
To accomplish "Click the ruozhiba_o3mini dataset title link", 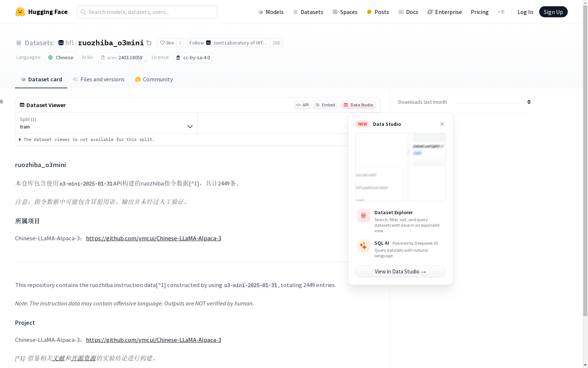I will coord(111,43).
